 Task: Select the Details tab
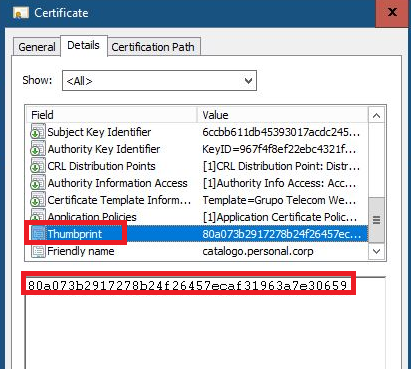coord(84,45)
